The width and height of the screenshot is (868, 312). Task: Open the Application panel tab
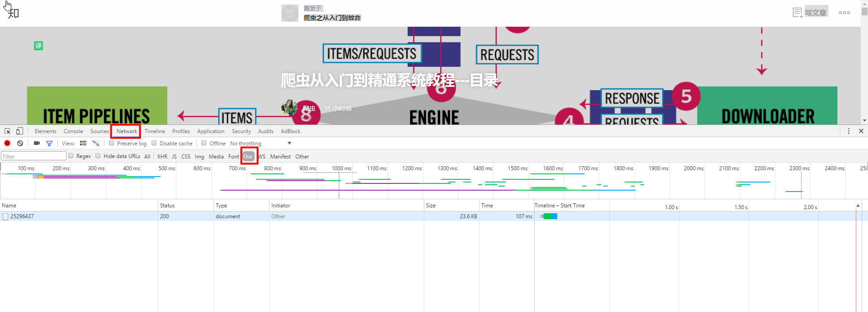pyautogui.click(x=210, y=131)
